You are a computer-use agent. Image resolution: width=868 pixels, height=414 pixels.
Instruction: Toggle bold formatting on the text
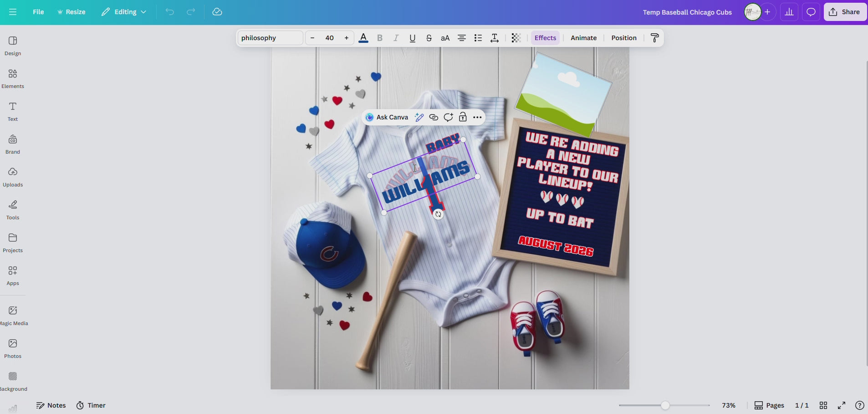point(380,38)
